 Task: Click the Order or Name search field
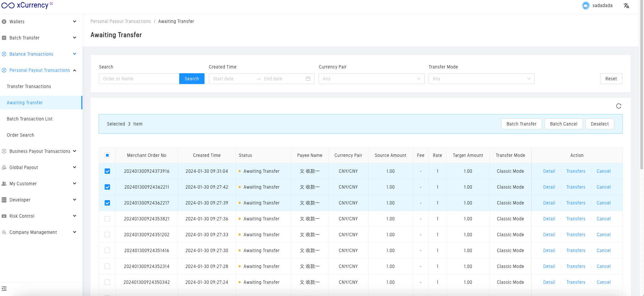pos(139,79)
